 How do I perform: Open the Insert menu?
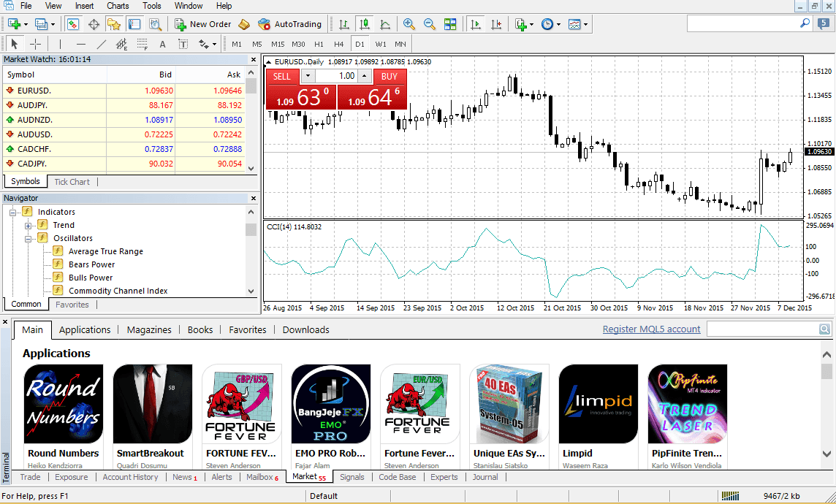point(84,6)
